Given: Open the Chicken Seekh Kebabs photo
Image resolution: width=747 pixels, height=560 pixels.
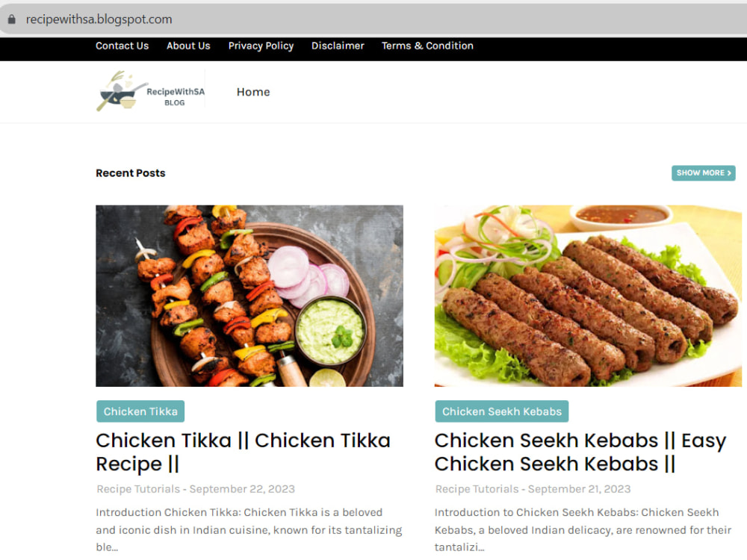Looking at the screenshot, I should (588, 296).
